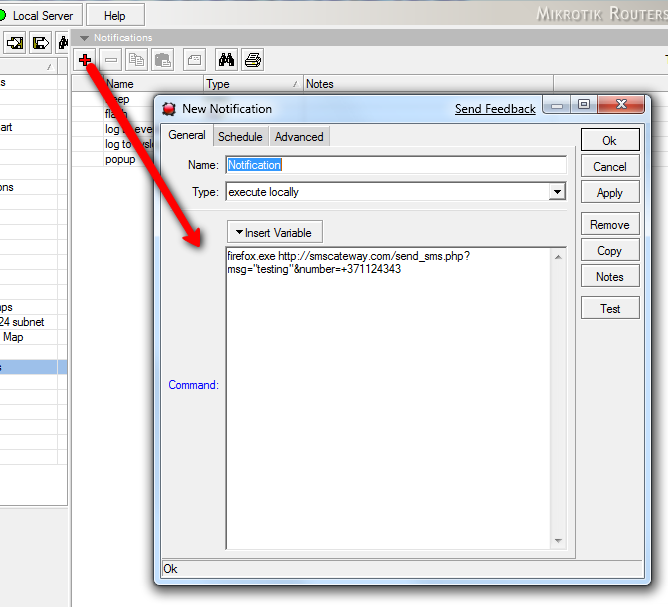Viewport: 668px width, 607px height.
Task: Click the Notes button in dialog
Action: [610, 276]
